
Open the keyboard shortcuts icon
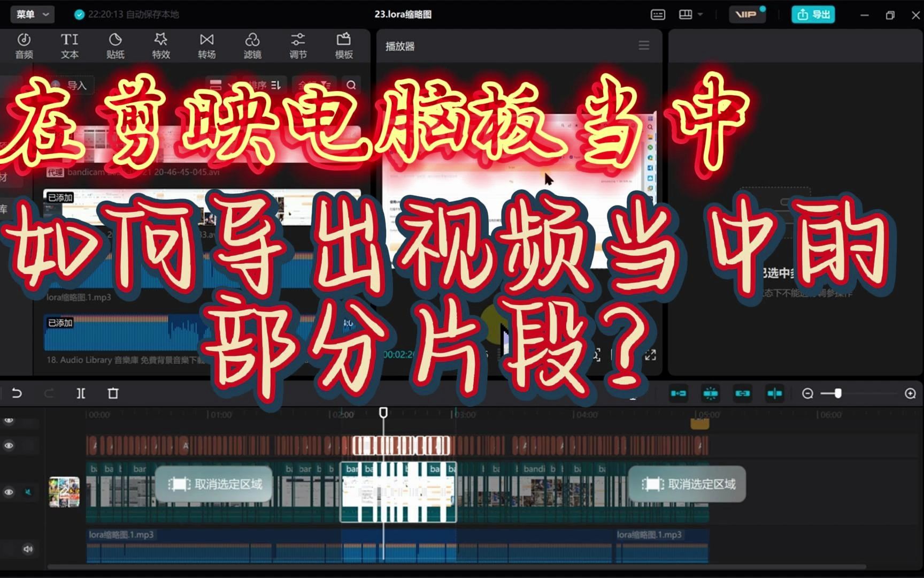[x=658, y=14]
